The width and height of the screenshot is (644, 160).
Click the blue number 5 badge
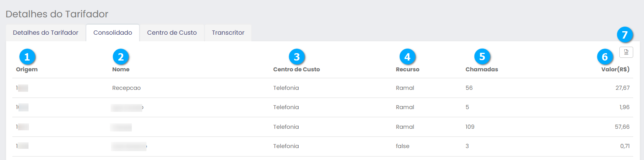coord(482,57)
